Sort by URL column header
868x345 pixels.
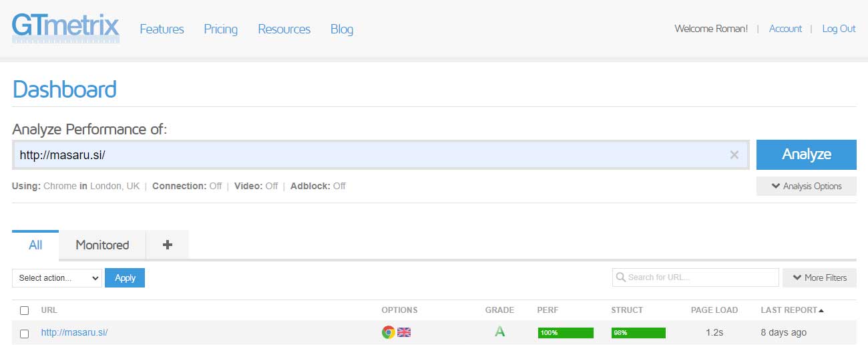point(49,310)
